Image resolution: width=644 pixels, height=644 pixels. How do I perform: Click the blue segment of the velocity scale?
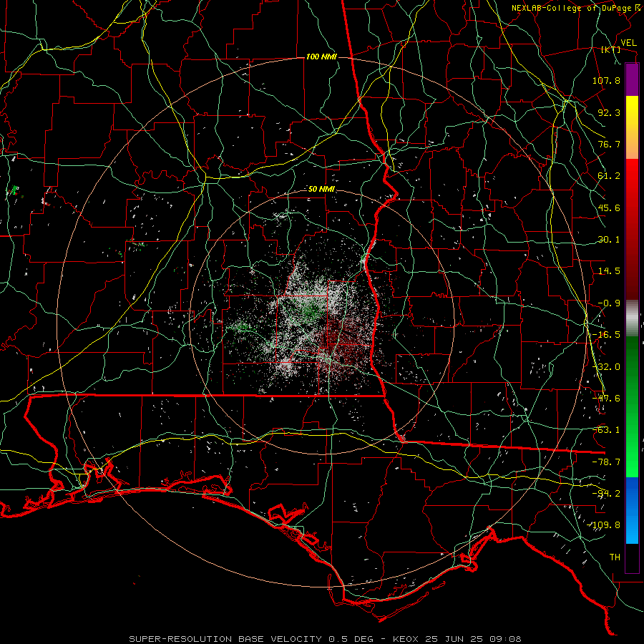pyautogui.click(x=632, y=510)
